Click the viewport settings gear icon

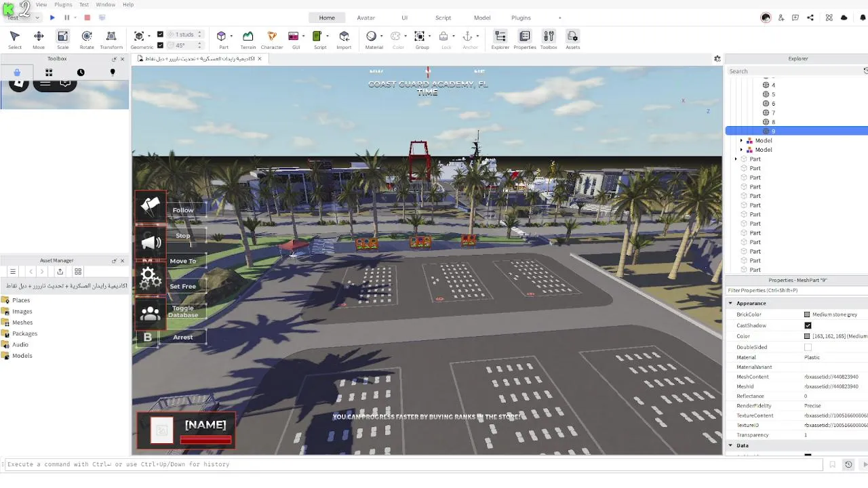717,59
